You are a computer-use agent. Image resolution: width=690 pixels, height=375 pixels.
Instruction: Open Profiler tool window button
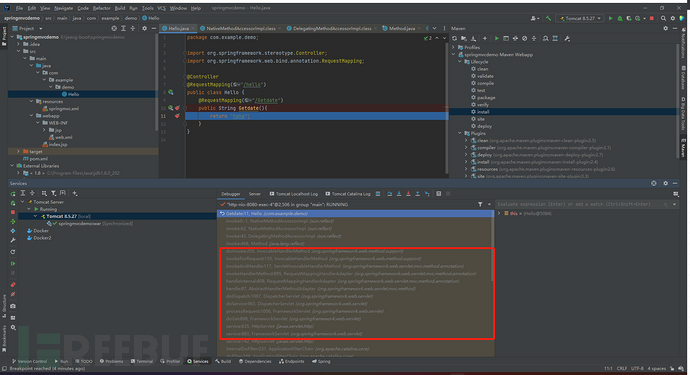pos(170,361)
